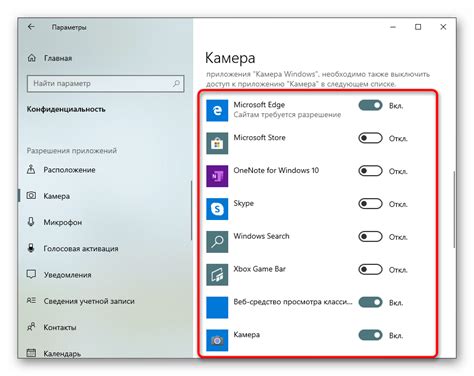Open the Главная home icon
This screenshot has height=376, width=474.
click(31, 58)
